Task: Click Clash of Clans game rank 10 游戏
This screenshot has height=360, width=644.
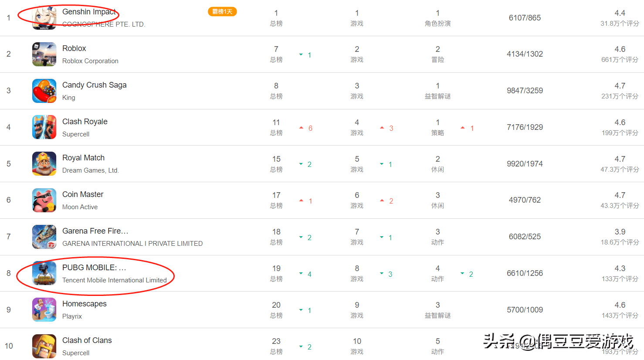Action: click(x=357, y=346)
